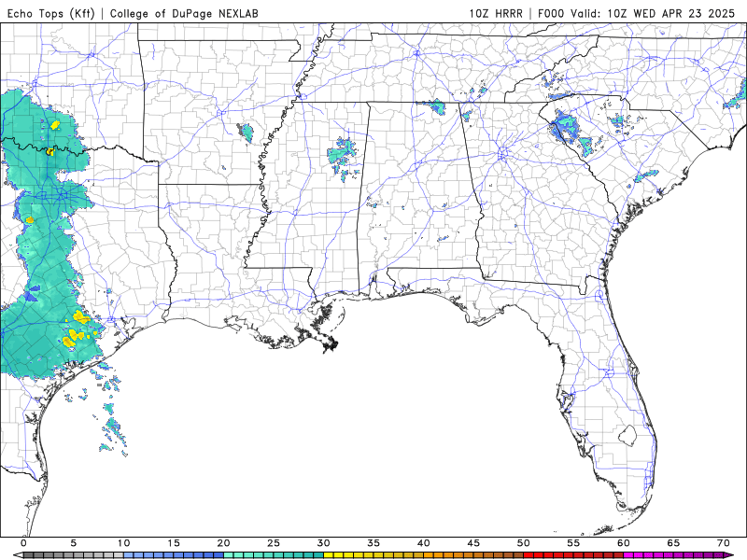The image size is (747, 560).
Task: Click the colorbar label "5"
Action: click(x=74, y=543)
